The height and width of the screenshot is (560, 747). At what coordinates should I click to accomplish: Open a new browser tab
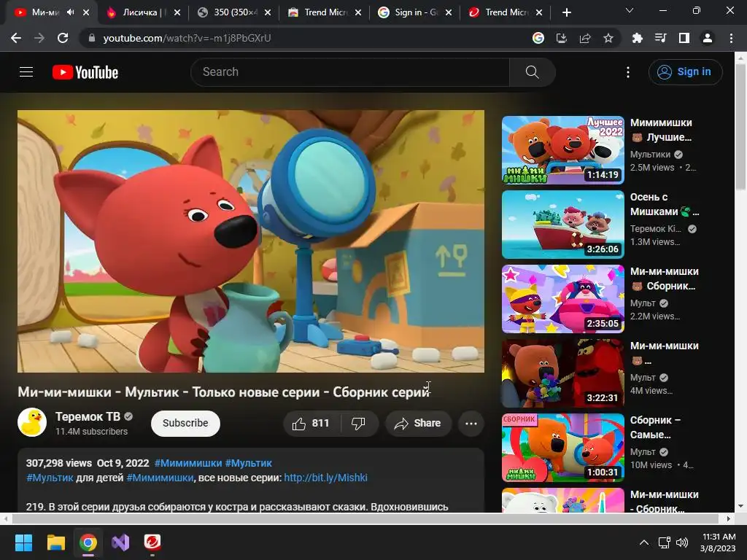pyautogui.click(x=566, y=12)
